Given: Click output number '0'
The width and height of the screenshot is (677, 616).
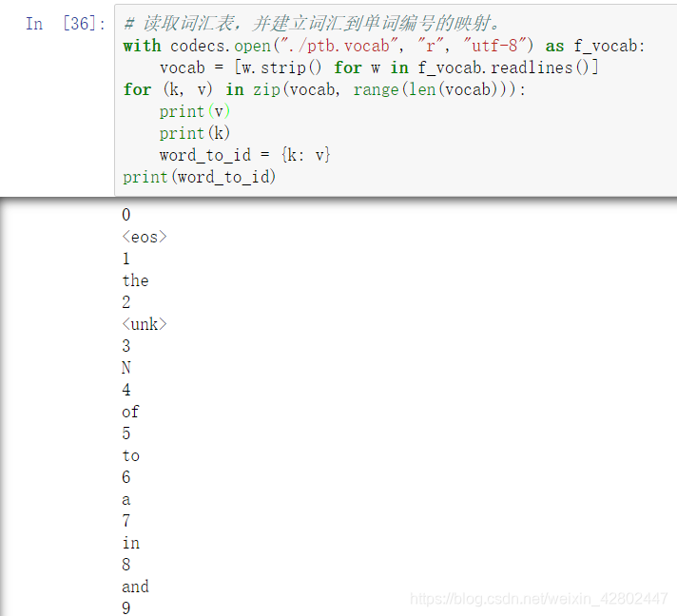Looking at the screenshot, I should 126,215.
